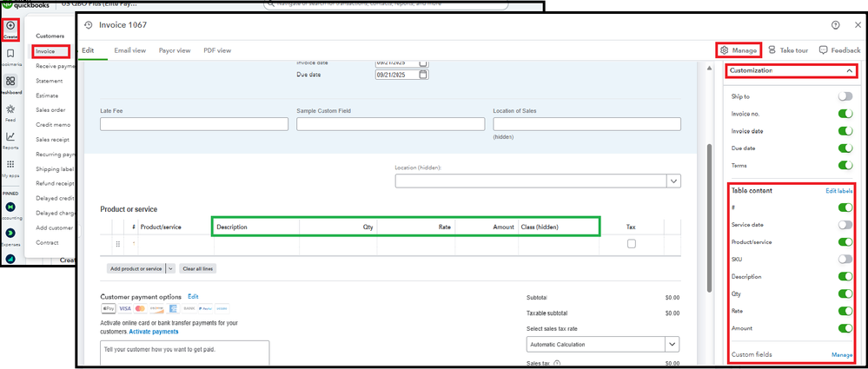The width and height of the screenshot is (868, 369).
Task: Switch to PDF view tab
Action: 217,50
